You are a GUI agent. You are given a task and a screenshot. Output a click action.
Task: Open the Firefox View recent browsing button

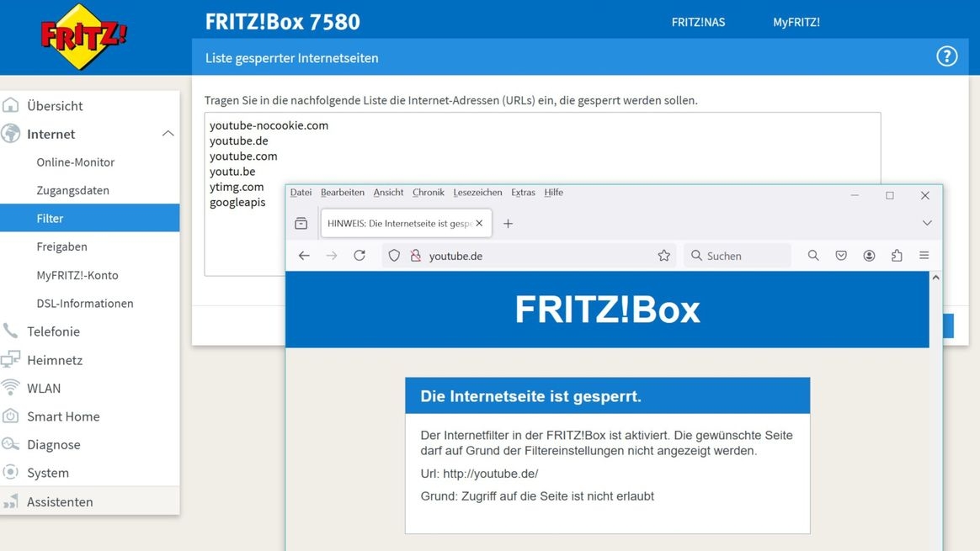pos(301,224)
